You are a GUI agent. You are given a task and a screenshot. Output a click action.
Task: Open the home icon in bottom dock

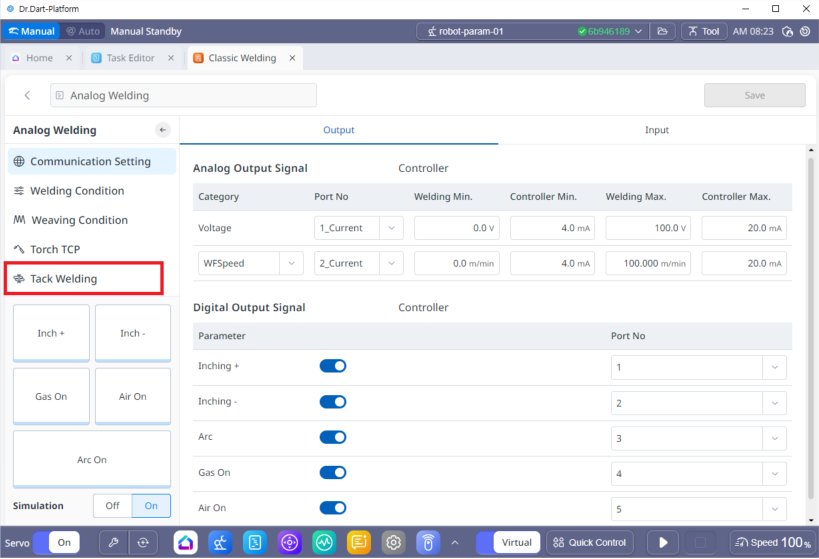tap(186, 542)
